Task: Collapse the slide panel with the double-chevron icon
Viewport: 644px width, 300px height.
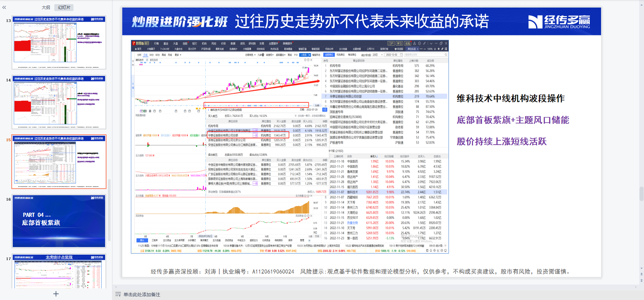Action: point(4,7)
